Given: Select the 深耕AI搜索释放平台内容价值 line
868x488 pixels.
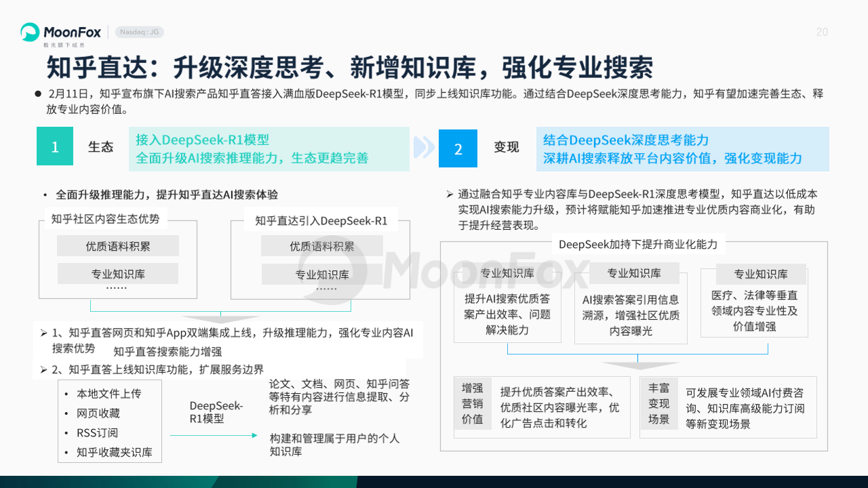Looking at the screenshot, I should [673, 159].
